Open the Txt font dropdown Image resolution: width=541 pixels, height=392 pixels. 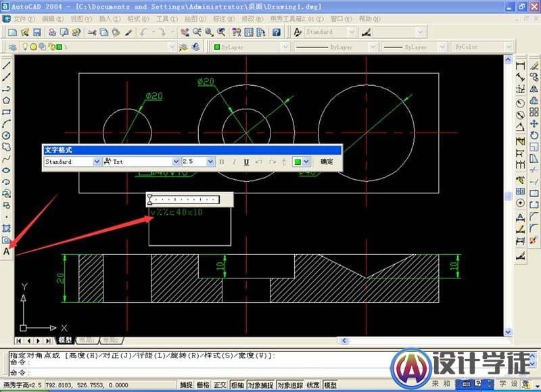(176, 162)
